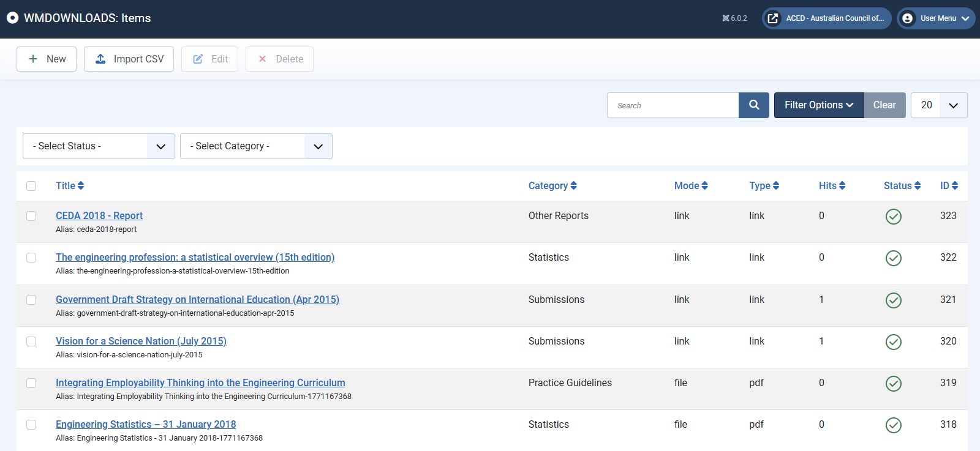Click into the Search input field
The width and height of the screenshot is (980, 451).
tap(673, 105)
